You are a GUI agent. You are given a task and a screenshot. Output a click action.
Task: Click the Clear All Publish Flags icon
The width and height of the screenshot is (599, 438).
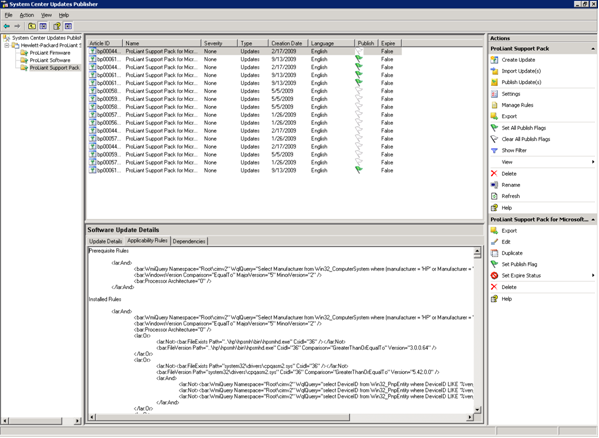tap(494, 139)
